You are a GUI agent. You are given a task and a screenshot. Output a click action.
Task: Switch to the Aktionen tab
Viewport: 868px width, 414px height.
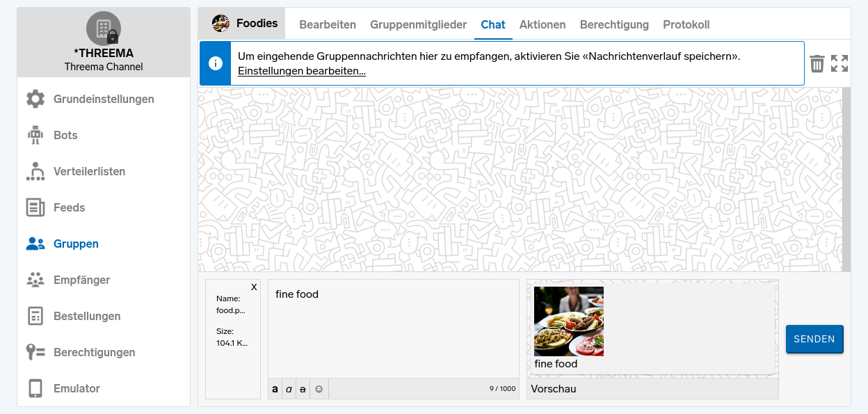click(542, 24)
